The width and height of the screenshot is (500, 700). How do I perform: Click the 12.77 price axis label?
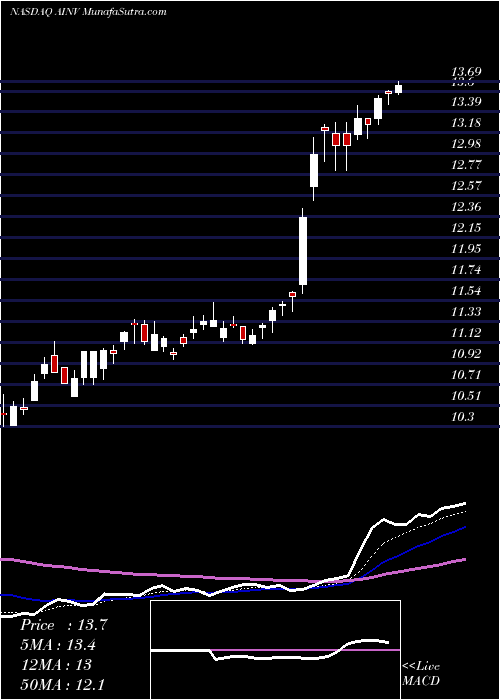[x=466, y=165]
